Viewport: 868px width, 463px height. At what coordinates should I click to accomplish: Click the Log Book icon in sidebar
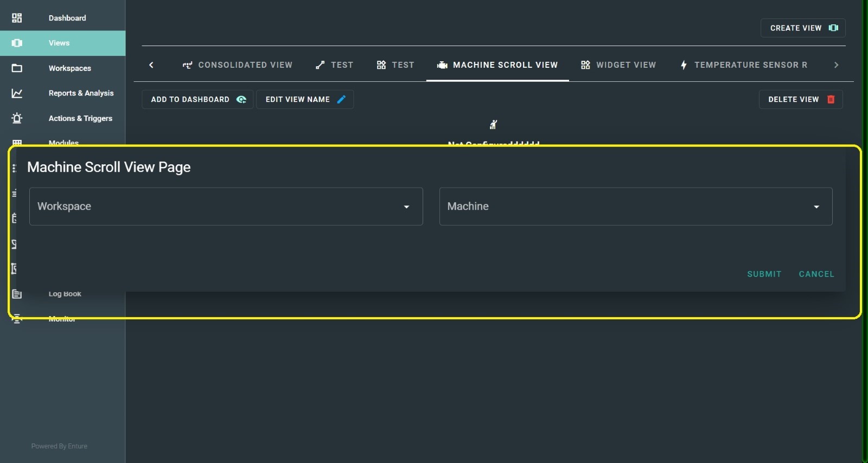[x=17, y=294]
